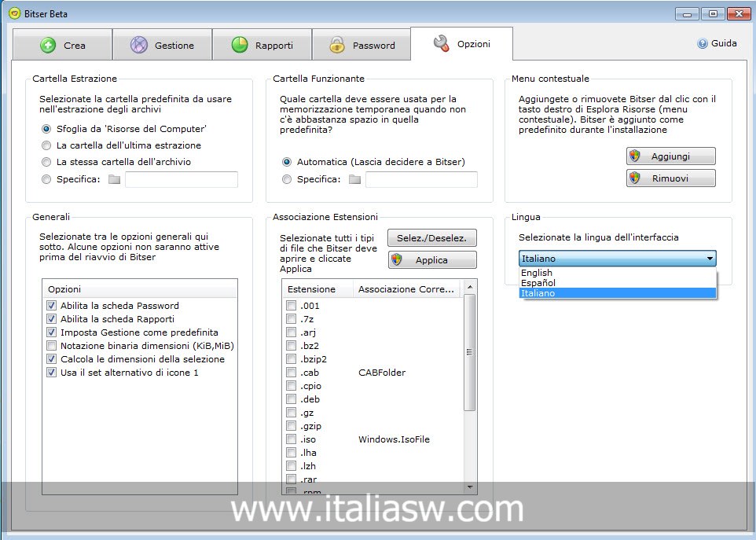
Task: Toggle 'Abilita la scheda Rapporti' checkbox
Action: click(52, 319)
